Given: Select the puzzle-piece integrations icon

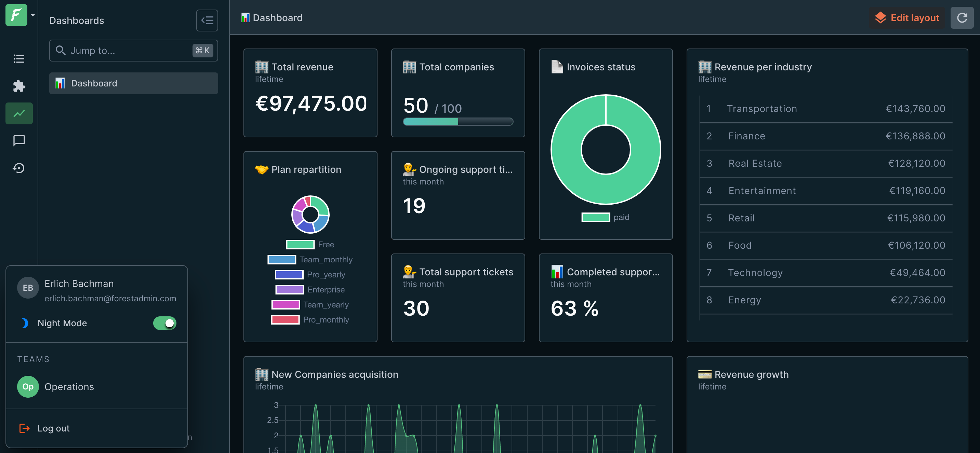Looking at the screenshot, I should click(x=19, y=86).
